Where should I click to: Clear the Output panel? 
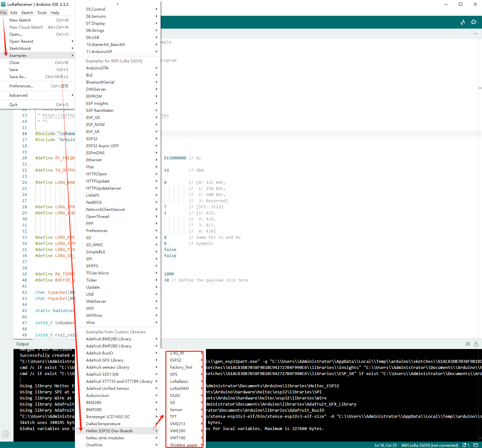pos(468,344)
